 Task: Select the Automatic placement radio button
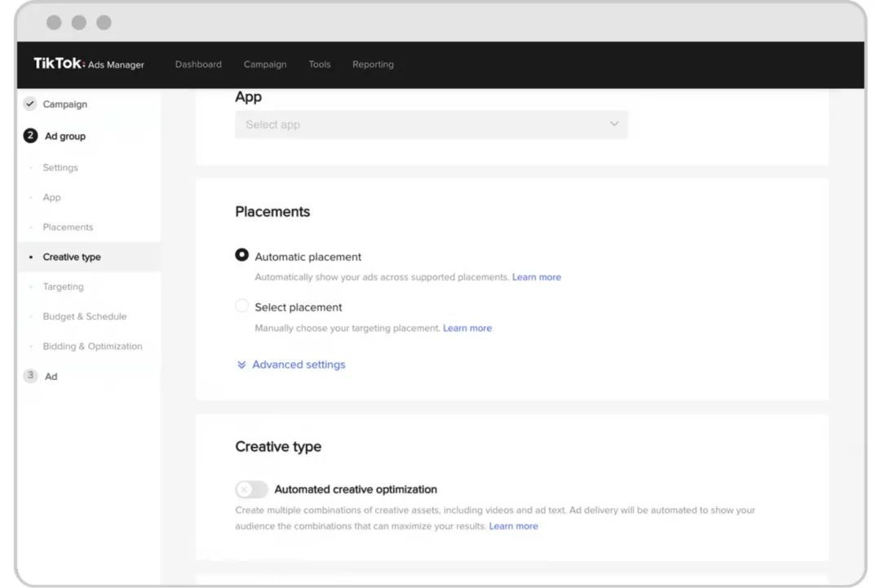[241, 255]
